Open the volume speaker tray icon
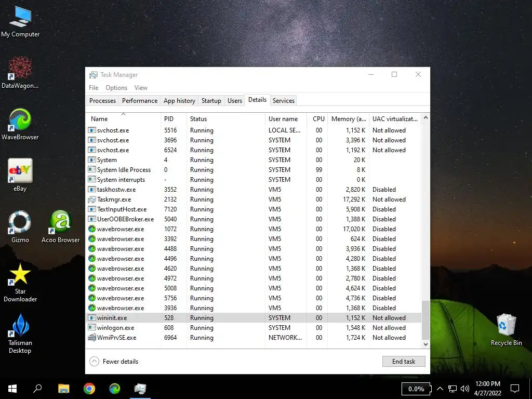 (465, 389)
